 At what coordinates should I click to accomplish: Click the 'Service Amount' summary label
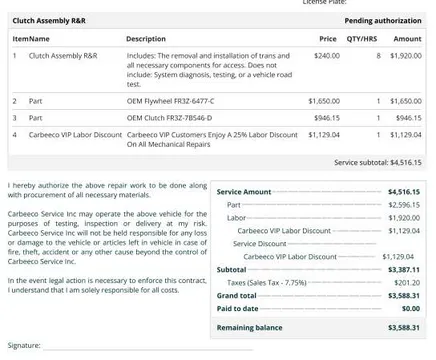[x=244, y=192]
